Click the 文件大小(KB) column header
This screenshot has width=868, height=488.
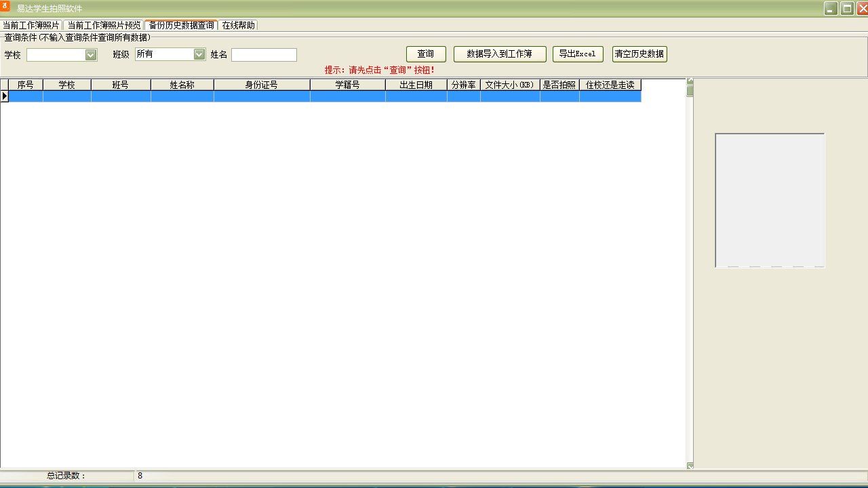509,85
